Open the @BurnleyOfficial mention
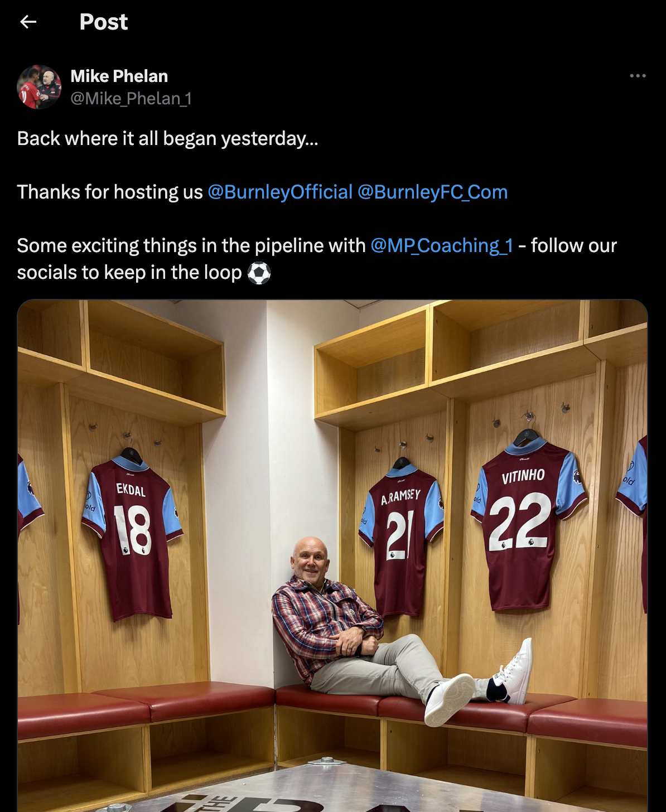The image size is (666, 812). coord(280,192)
